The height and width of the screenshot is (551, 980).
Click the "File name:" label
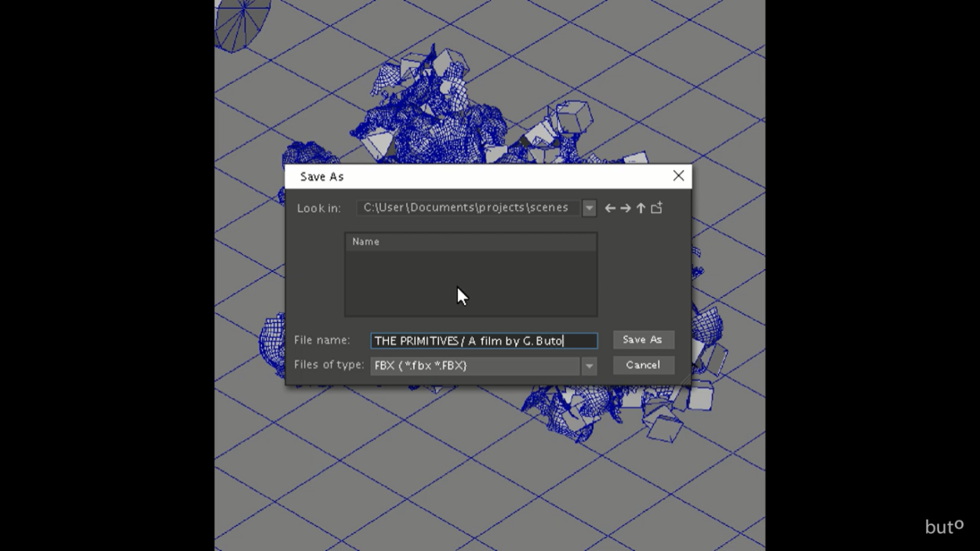click(x=321, y=340)
